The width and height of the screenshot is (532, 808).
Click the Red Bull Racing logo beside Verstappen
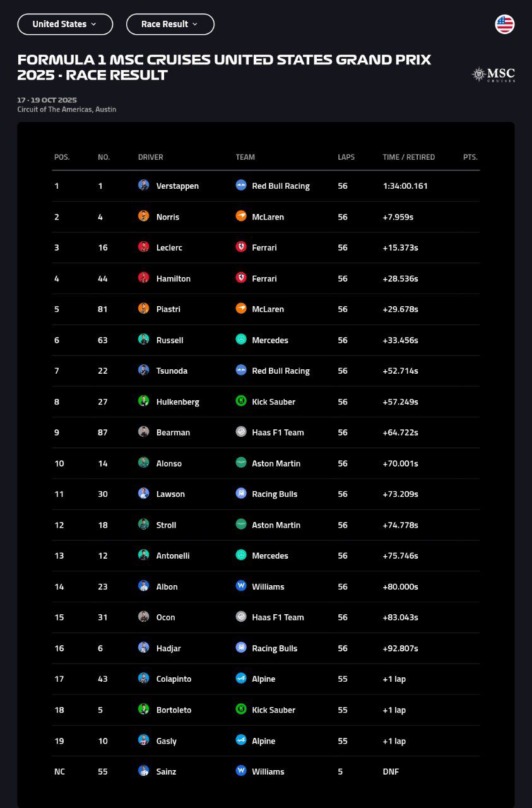click(x=241, y=186)
